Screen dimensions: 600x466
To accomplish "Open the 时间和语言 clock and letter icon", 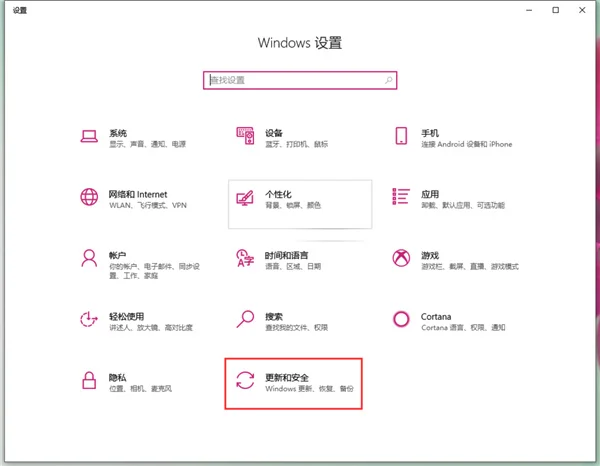I will click(245, 258).
